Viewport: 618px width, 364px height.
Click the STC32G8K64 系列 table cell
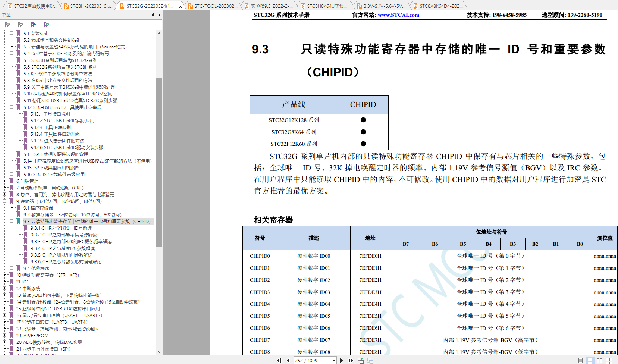(294, 132)
